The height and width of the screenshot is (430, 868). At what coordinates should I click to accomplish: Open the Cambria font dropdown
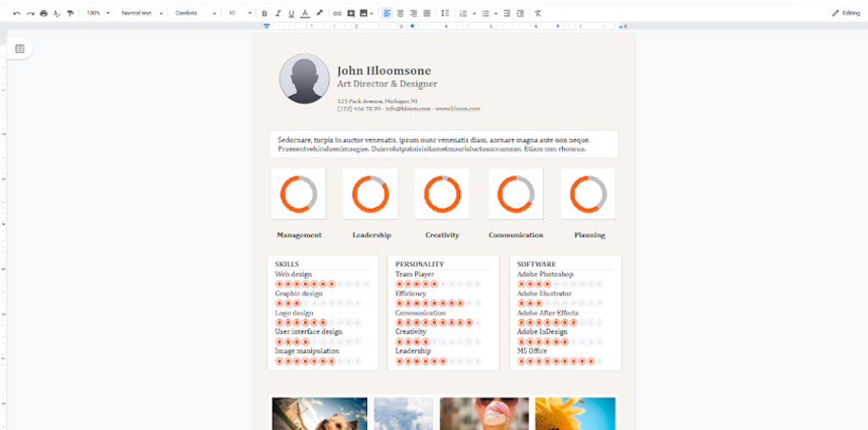pyautogui.click(x=196, y=14)
